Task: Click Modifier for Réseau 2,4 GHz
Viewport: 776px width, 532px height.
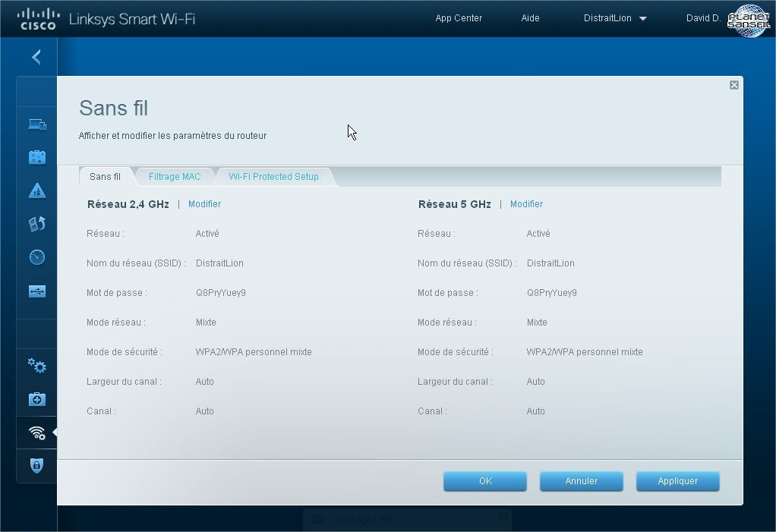Action: pyautogui.click(x=204, y=203)
